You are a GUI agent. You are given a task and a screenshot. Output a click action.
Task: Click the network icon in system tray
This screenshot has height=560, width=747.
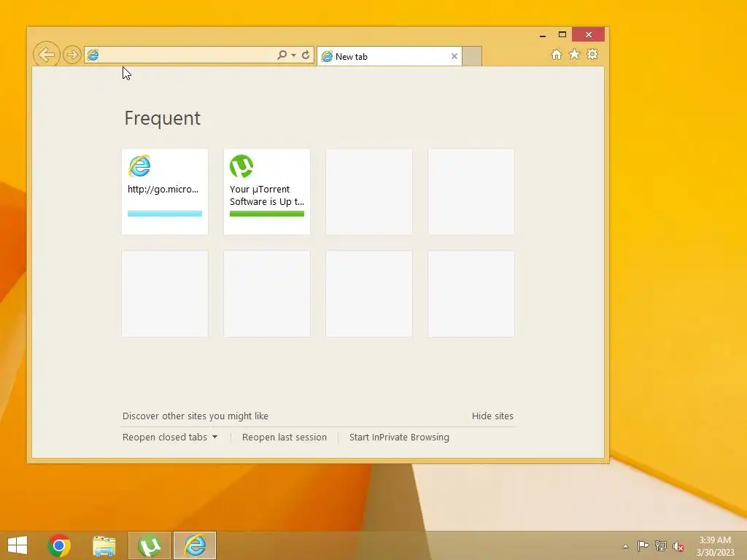661,545
